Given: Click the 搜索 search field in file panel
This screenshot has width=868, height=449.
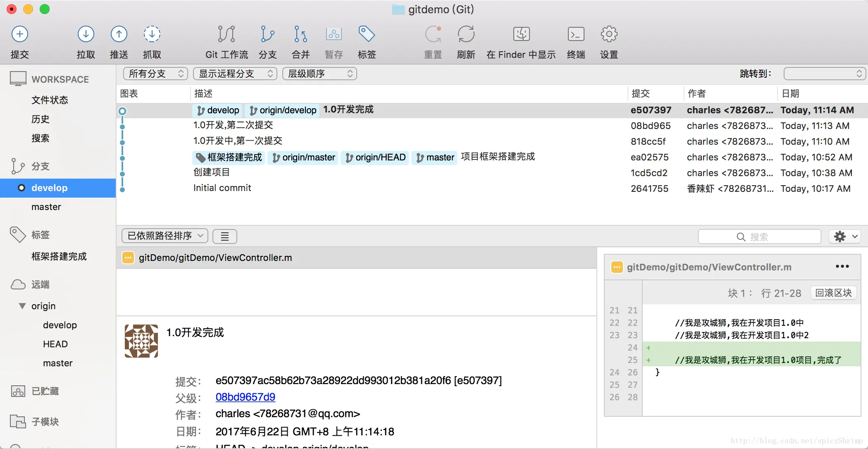Looking at the screenshot, I should coord(759,237).
